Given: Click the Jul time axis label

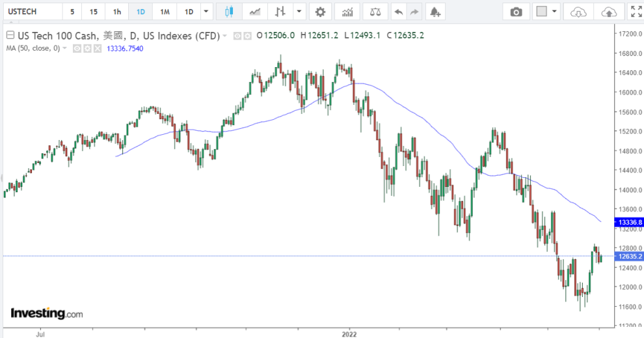Looking at the screenshot, I should pos(40,334).
